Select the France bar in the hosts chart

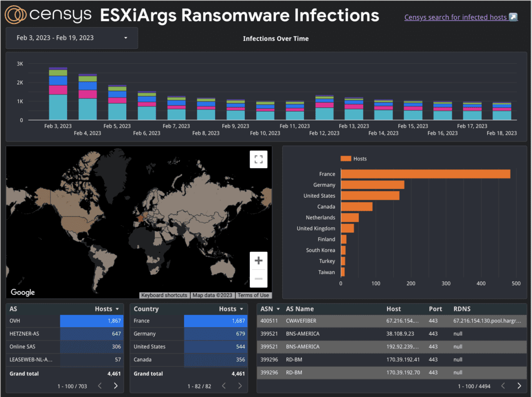click(x=426, y=173)
